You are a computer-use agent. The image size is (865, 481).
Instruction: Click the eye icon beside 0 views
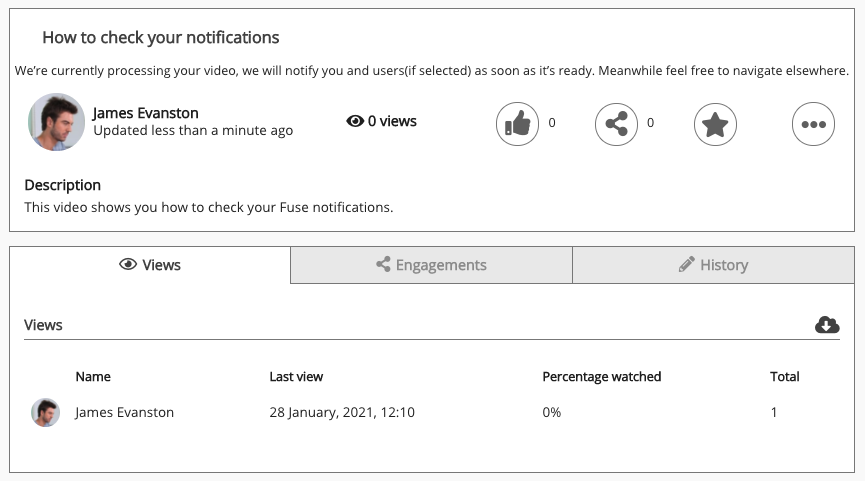point(355,121)
